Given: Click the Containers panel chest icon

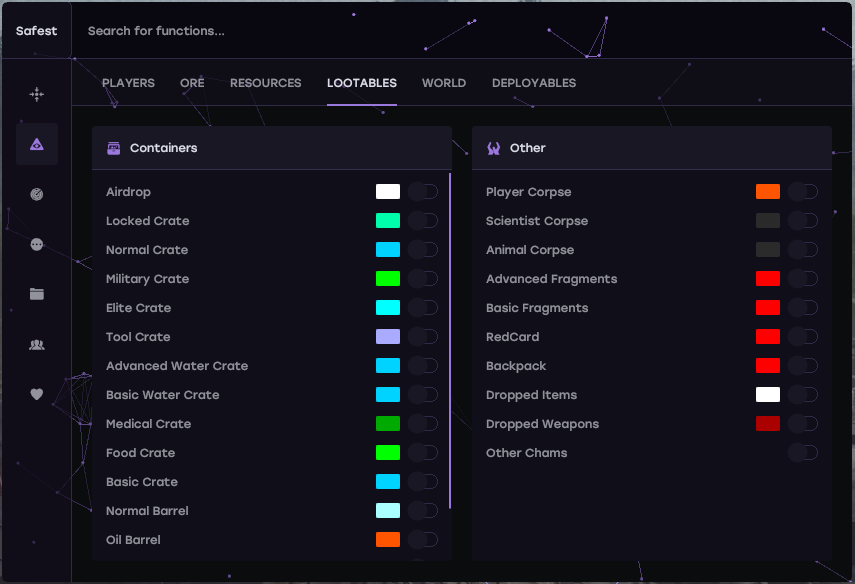Looking at the screenshot, I should [x=114, y=148].
